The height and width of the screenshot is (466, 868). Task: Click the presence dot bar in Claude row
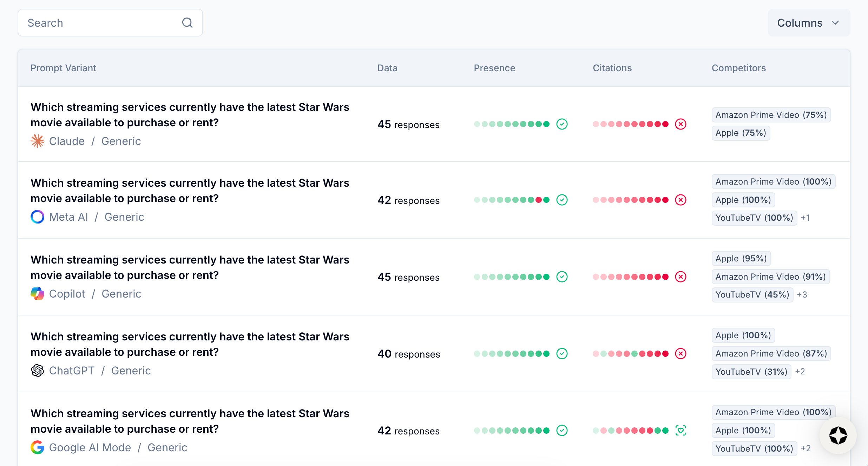[512, 124]
